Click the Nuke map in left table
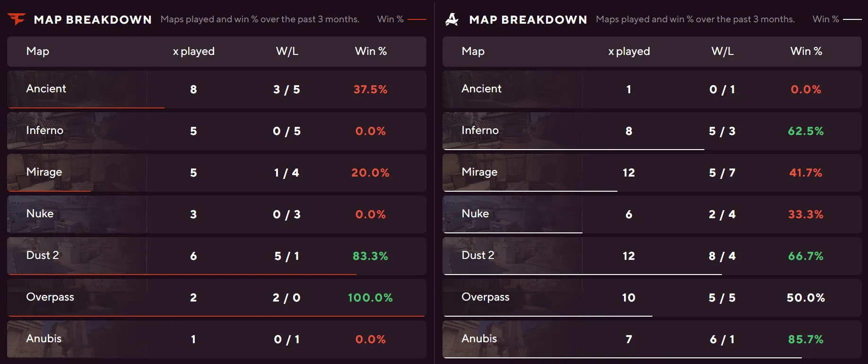Image resolution: width=868 pixels, height=364 pixels. tap(40, 214)
